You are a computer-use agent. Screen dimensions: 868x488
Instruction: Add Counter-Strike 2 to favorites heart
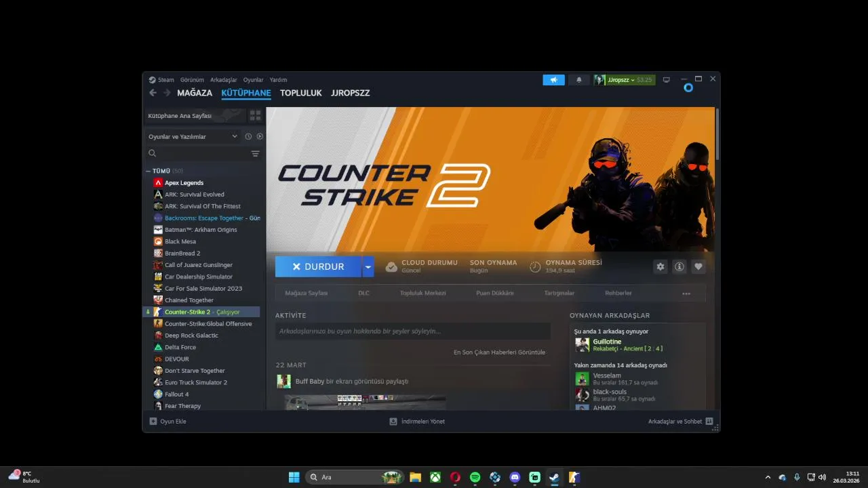tap(698, 267)
